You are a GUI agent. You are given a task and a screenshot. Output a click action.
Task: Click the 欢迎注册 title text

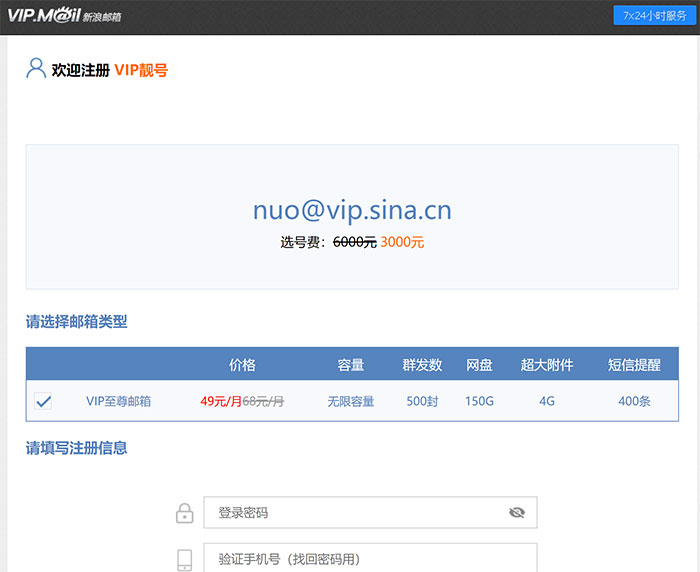point(81,70)
